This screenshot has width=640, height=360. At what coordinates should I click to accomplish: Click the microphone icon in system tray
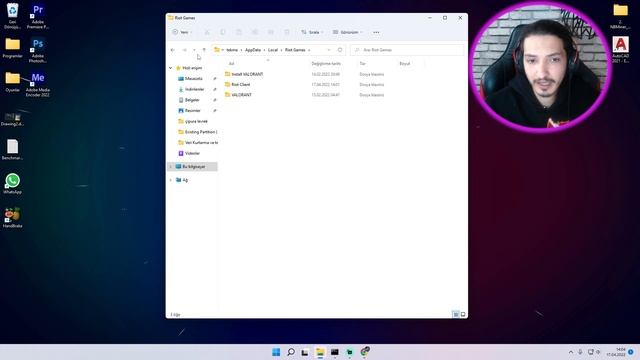tap(580, 352)
